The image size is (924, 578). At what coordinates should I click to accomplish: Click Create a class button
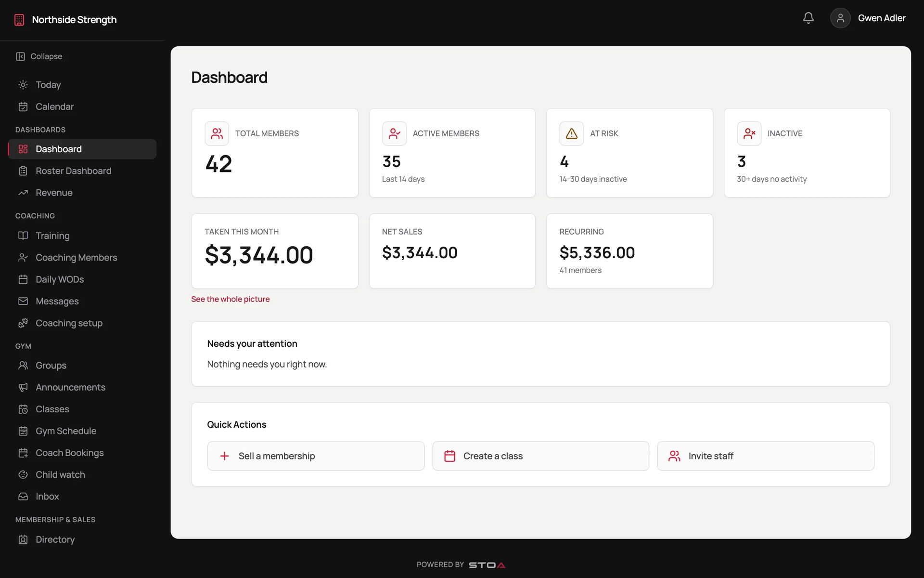tap(540, 456)
